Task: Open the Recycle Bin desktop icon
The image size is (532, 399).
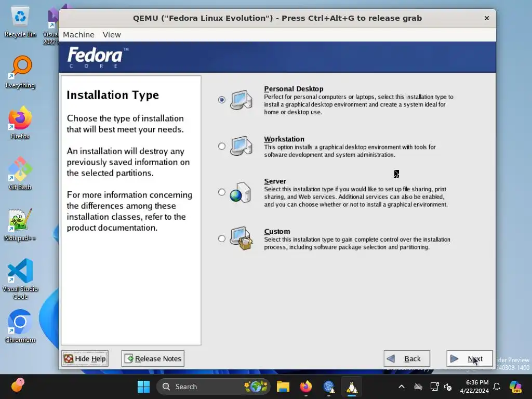Action: tap(20, 22)
